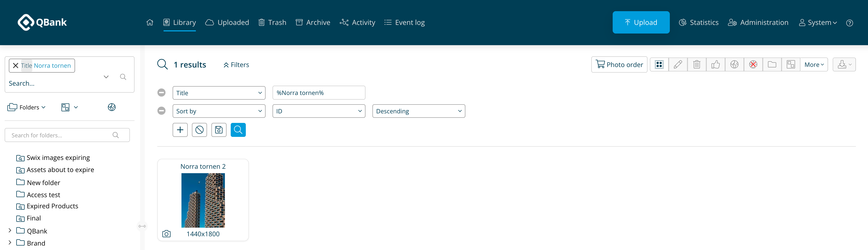
Task: Open the Norra tornen 2 thumbnail
Action: (x=203, y=200)
